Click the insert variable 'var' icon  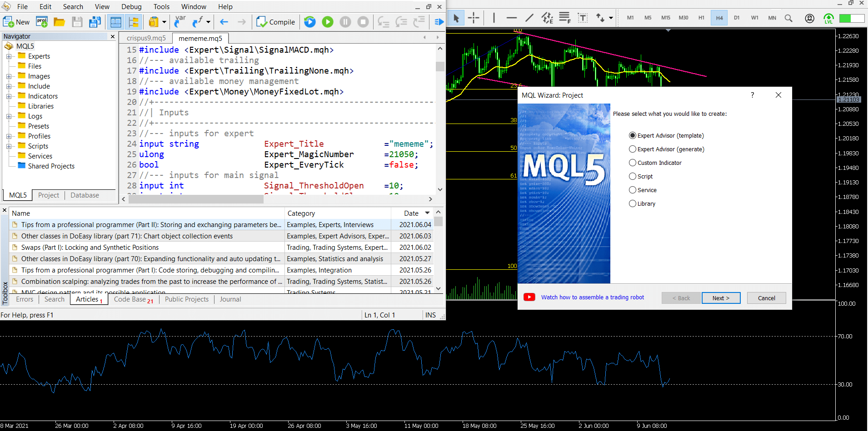[180, 22]
